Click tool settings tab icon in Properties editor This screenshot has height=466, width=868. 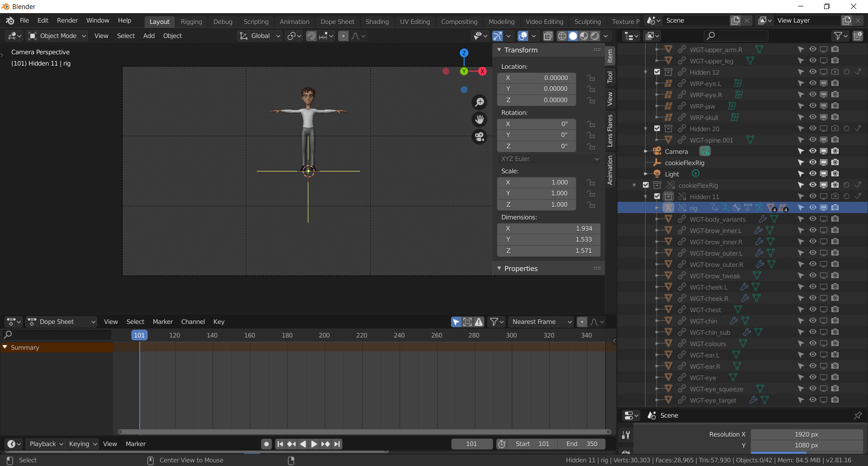pos(626,435)
